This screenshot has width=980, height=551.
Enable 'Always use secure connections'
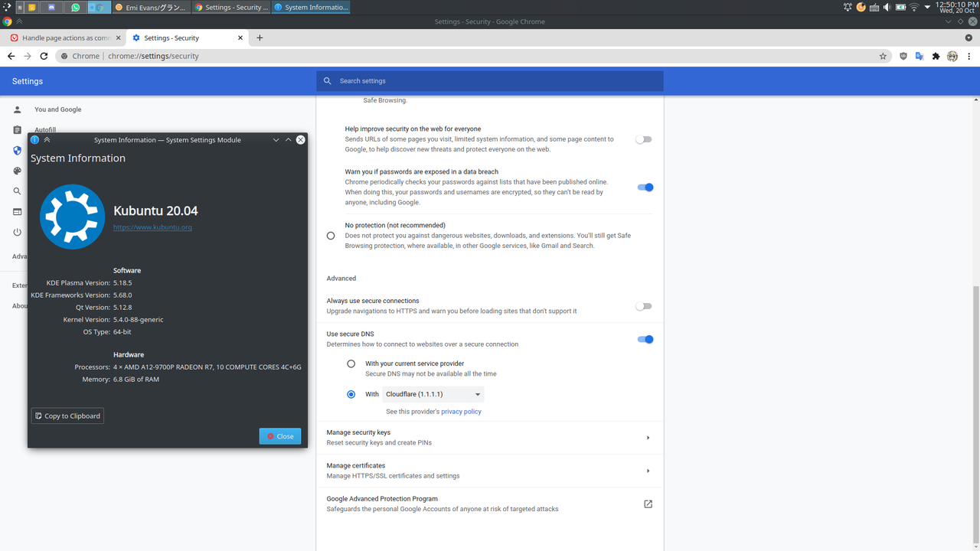(644, 306)
